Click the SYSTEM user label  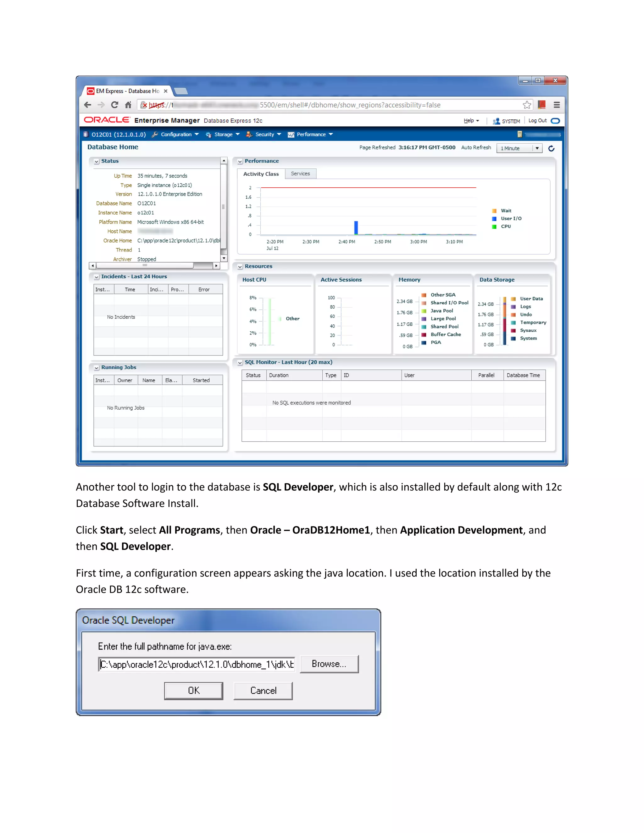[x=511, y=121]
